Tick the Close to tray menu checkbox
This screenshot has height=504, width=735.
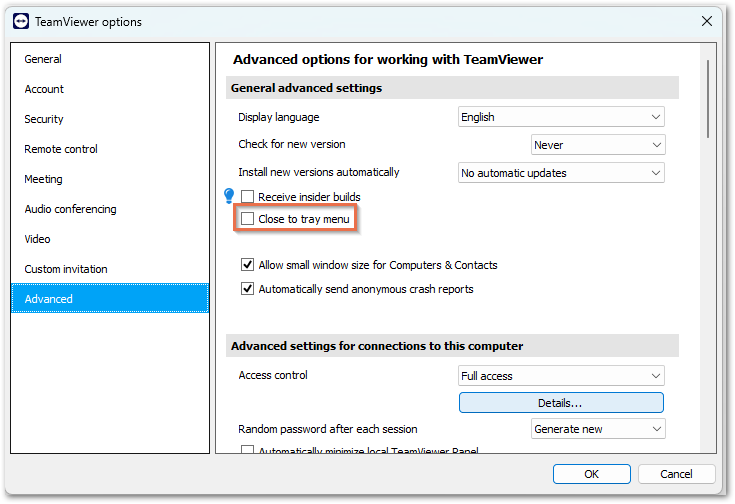coord(248,218)
